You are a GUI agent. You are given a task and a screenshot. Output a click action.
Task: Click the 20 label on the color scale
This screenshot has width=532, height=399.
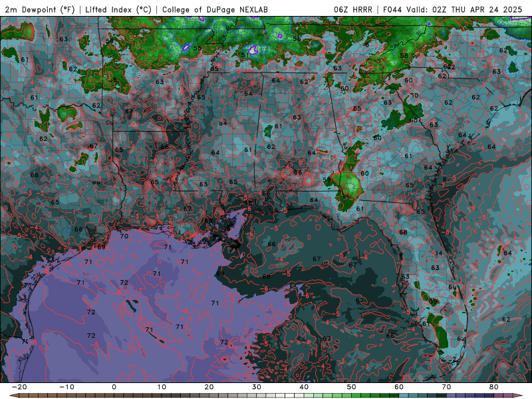[x=209, y=387]
